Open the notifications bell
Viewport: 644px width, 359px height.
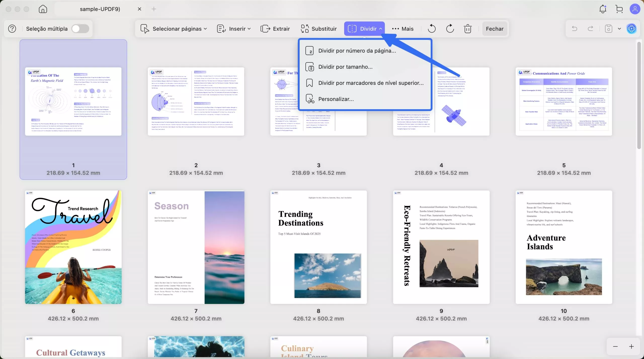[603, 9]
